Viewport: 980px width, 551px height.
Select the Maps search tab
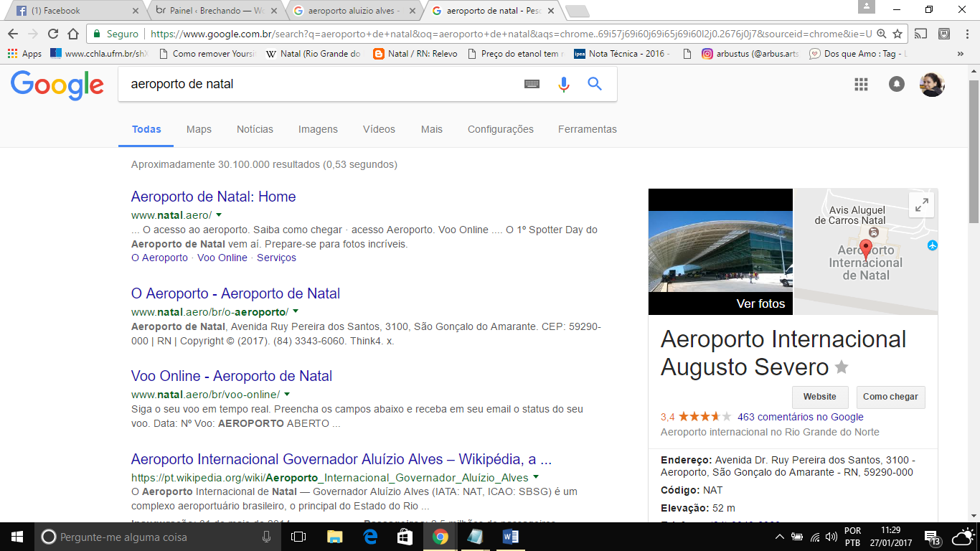[x=199, y=129]
